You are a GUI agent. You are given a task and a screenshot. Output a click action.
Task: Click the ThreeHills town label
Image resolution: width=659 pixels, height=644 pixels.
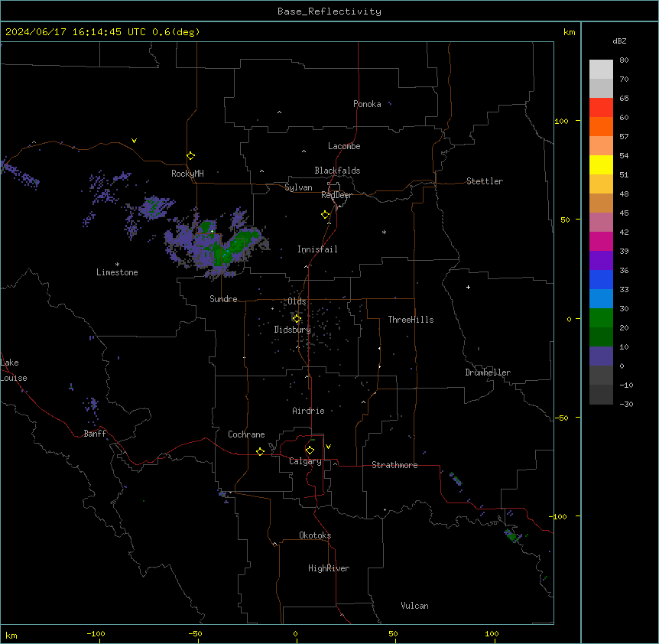pyautogui.click(x=411, y=320)
